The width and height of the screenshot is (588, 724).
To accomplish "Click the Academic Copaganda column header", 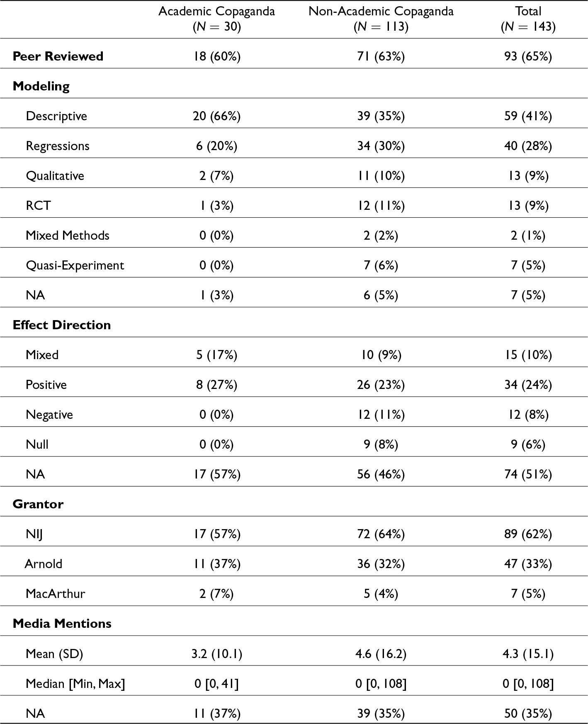I will (x=216, y=19).
